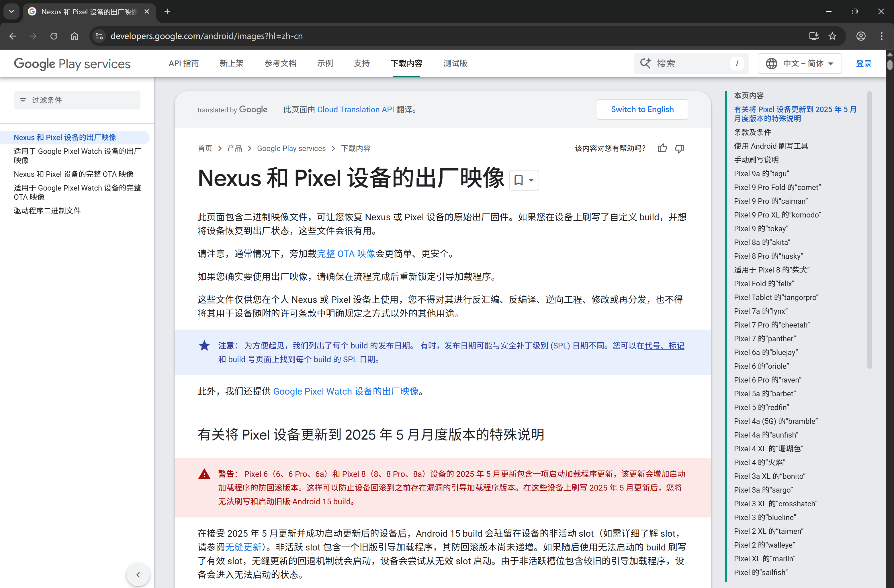Bookmark this tab with star icon
Image resolution: width=894 pixels, height=588 pixels.
pos(832,36)
